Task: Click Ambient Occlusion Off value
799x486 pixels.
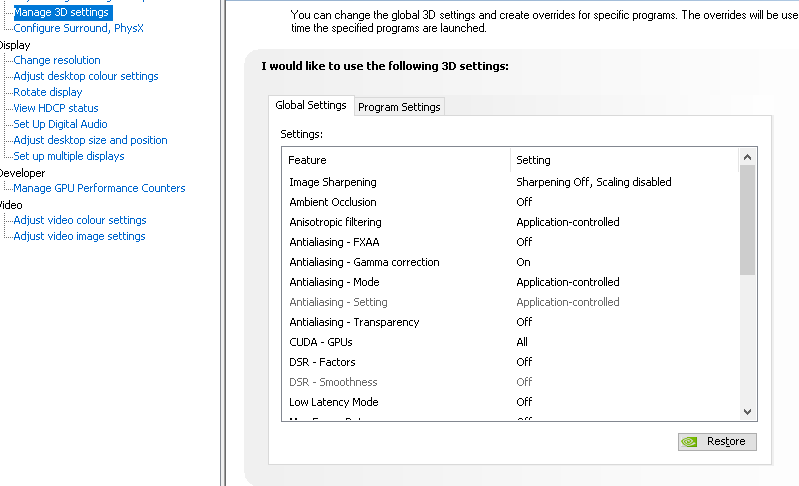Action: tap(524, 202)
